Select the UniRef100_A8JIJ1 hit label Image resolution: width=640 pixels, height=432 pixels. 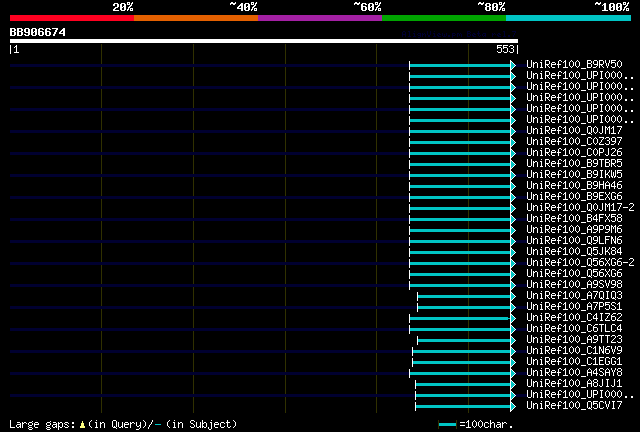(x=574, y=383)
